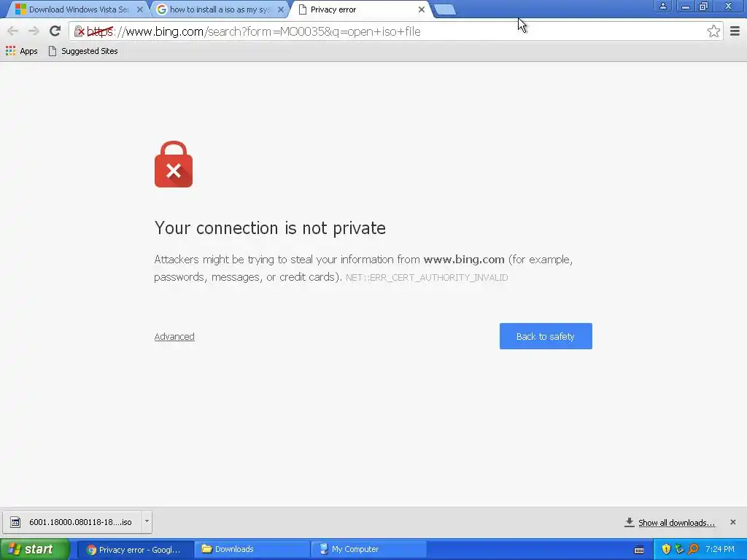This screenshot has height=560, width=747.
Task: Switch to how to install a iso tab
Action: pos(219,9)
